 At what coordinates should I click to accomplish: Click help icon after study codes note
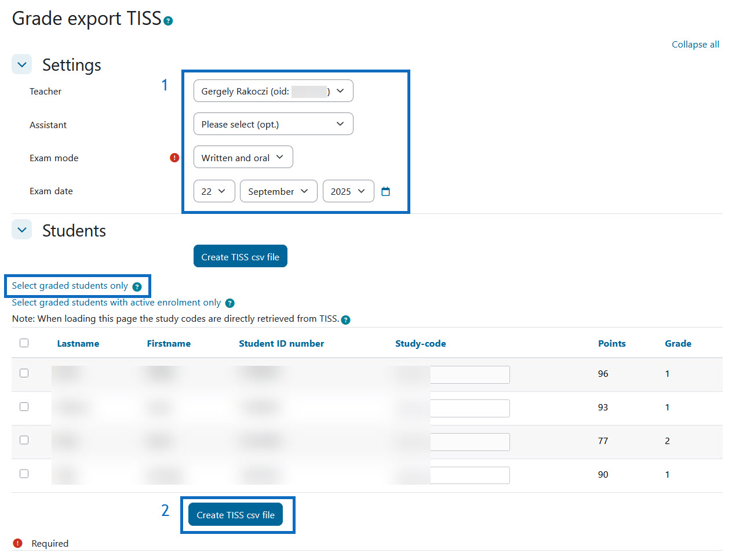click(x=345, y=320)
